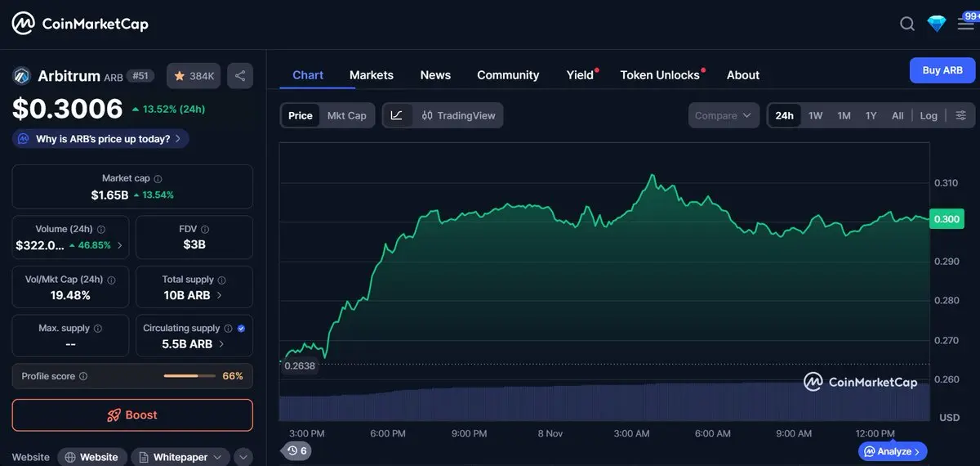The height and width of the screenshot is (466, 980).
Task: Expand Why is ARB's price up today
Action: click(x=101, y=139)
